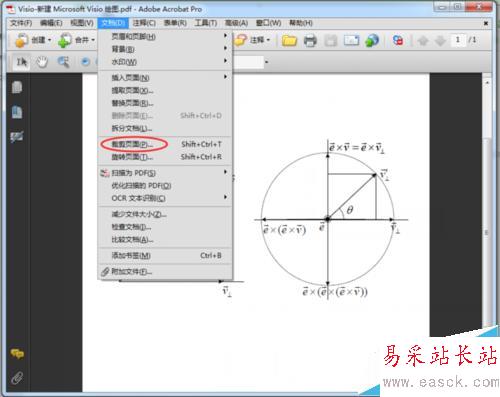Choose 裁剪页面(P)... menu item
Image resolution: width=500 pixels, height=397 pixels.
165,144
